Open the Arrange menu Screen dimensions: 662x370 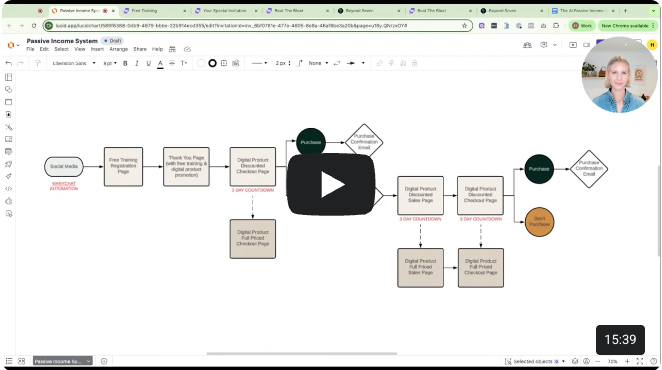pos(119,49)
